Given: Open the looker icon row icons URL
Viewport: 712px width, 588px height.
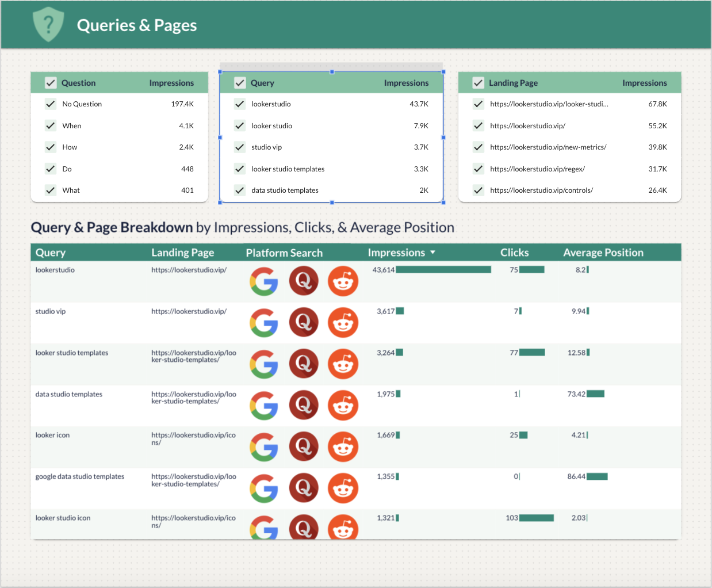Looking at the screenshot, I should pyautogui.click(x=194, y=439).
